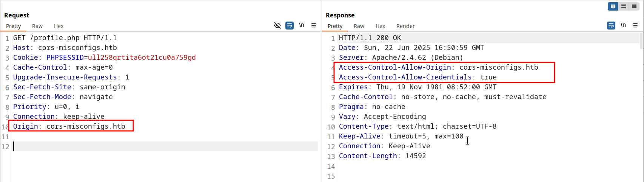Click the Keep-Alive timeout header
This screenshot has height=182, width=644.
click(x=401, y=136)
